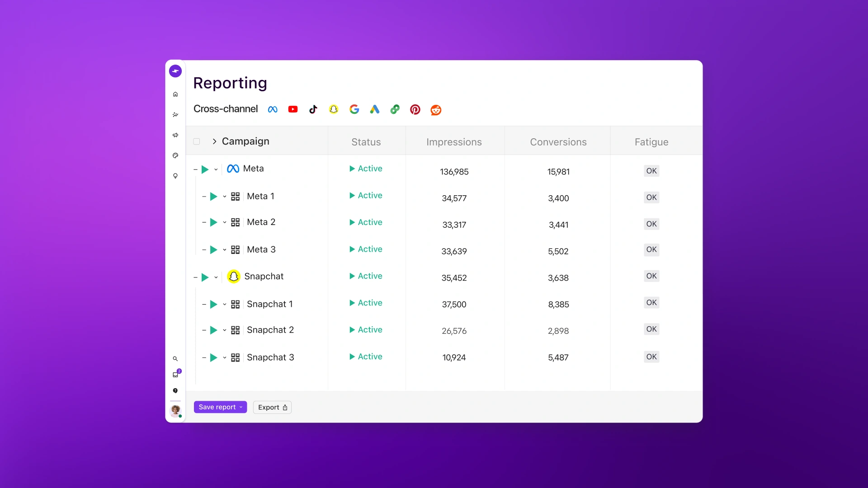Select the YouTube channel icon

pos(293,109)
